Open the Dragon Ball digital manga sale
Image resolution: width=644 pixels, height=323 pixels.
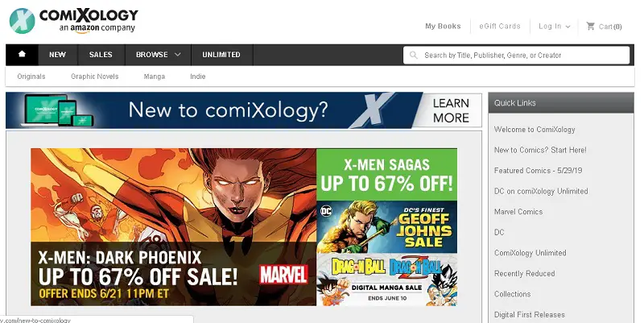point(386,280)
